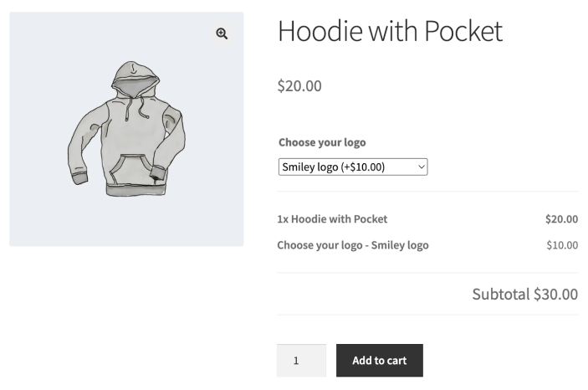Click the $20.00 price below the title
Image resolution: width=588 pixels, height=390 pixels.
299,85
